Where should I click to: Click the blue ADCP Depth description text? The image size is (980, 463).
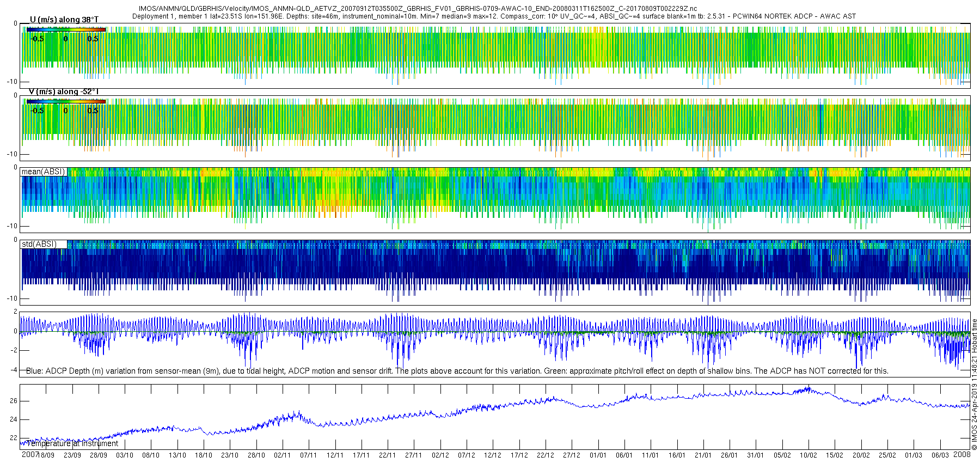click(457, 371)
